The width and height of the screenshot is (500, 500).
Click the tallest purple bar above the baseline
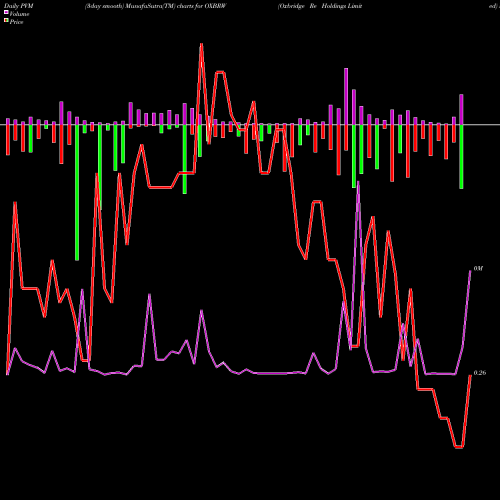point(346,96)
